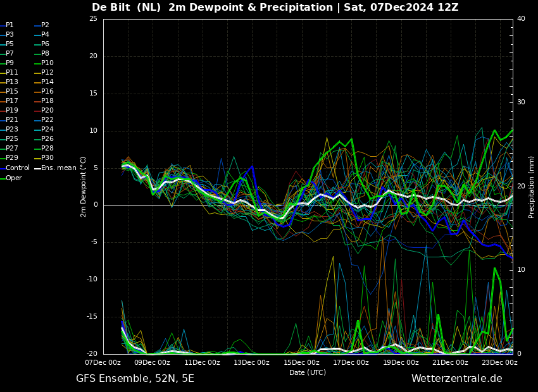Click the Wetterzentrale.de text
538x392 pixels.
tap(456, 378)
